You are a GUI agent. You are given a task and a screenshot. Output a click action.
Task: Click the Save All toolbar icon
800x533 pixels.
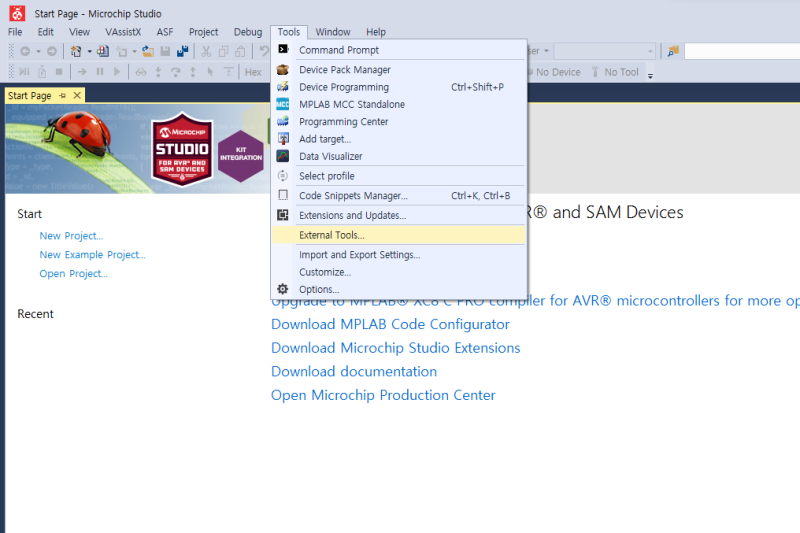pos(182,51)
